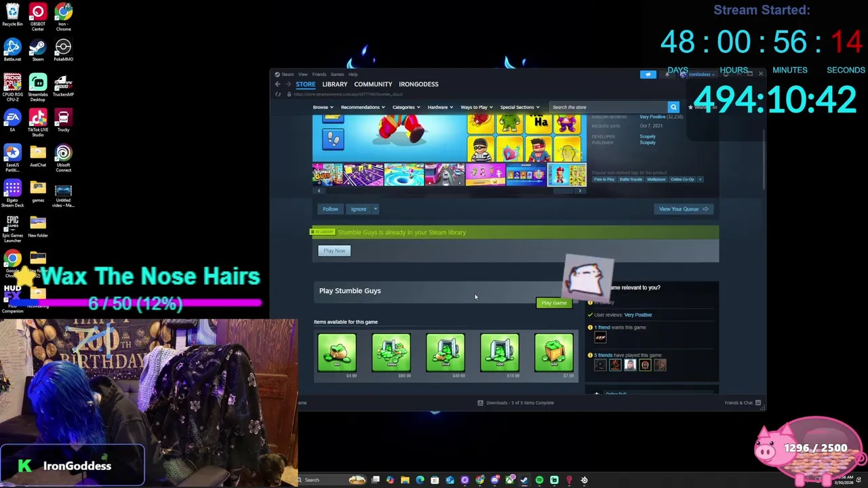Click the Steam forward navigation arrow
This screenshot has height=488, width=868.
pos(288,84)
